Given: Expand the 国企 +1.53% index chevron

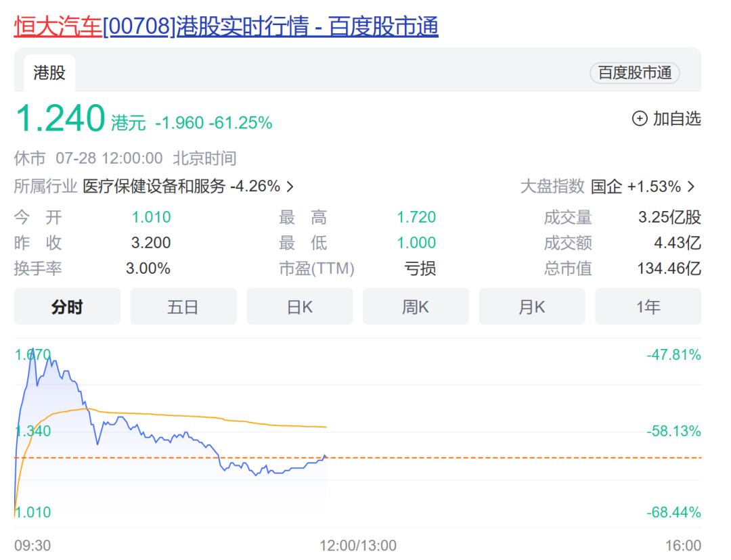Looking at the screenshot, I should [691, 187].
